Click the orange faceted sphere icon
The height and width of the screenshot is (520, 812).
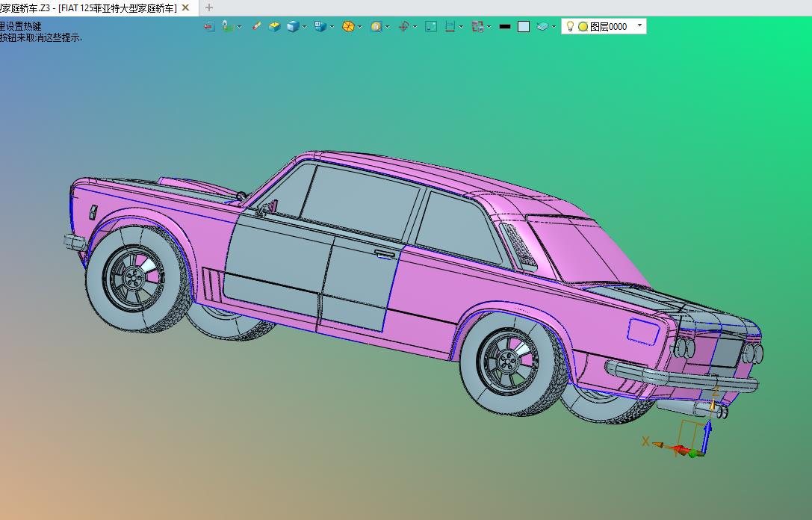tap(349, 26)
